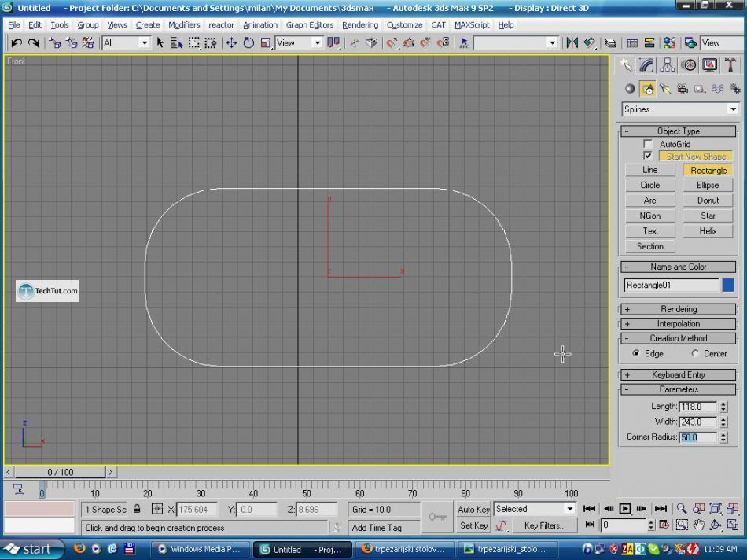Open the Create panel tab
This screenshot has width=747, height=560.
626,64
